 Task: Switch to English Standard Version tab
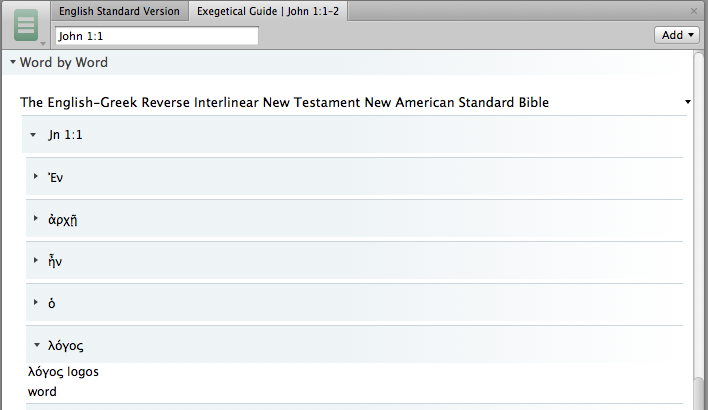point(119,11)
